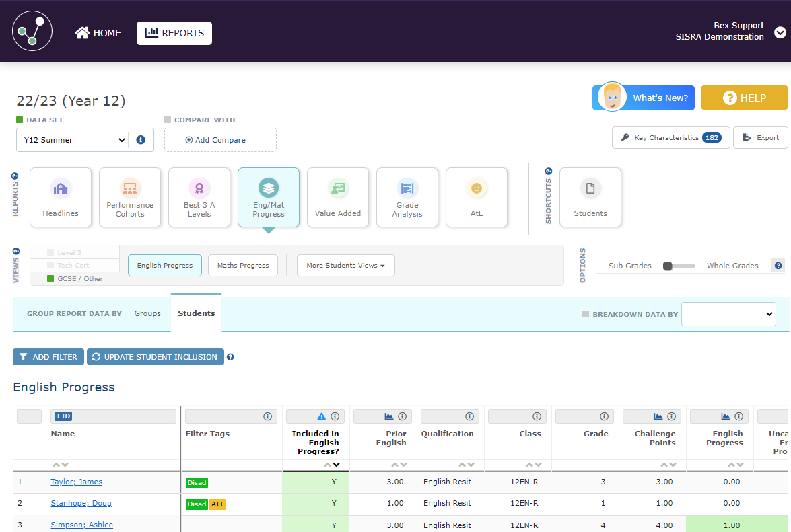Viewport: 791px width, 532px height.
Task: Select the Maths Progress view
Action: coord(243,266)
